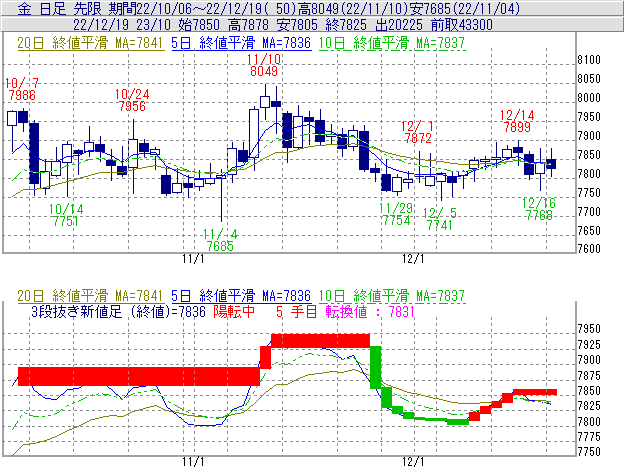Click the upper chart's 5日 終値平滑 MA=7836 legend

tap(241, 43)
